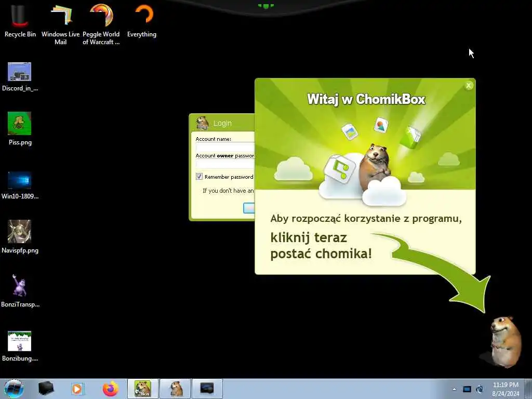Screen dimensions: 532x399
Task: Click the partially visible blue Login button
Action: coord(249,208)
